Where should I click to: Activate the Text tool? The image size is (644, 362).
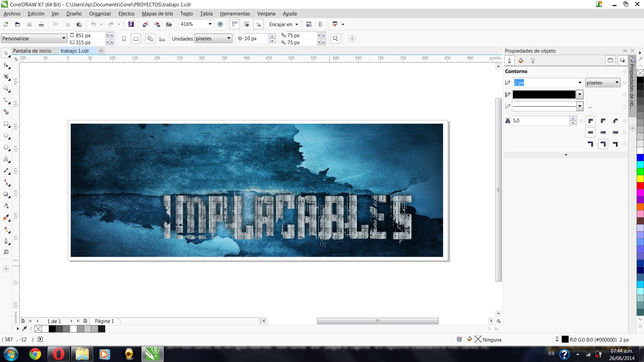6,159
